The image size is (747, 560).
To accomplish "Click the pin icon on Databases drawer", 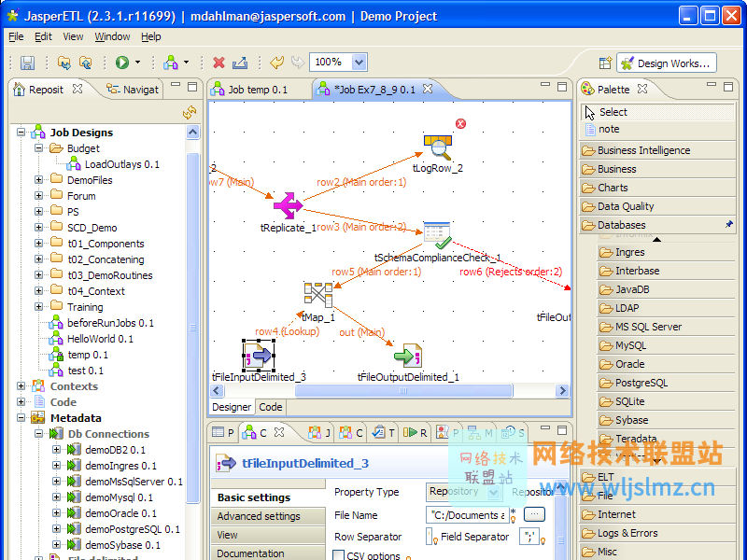I will [729, 224].
